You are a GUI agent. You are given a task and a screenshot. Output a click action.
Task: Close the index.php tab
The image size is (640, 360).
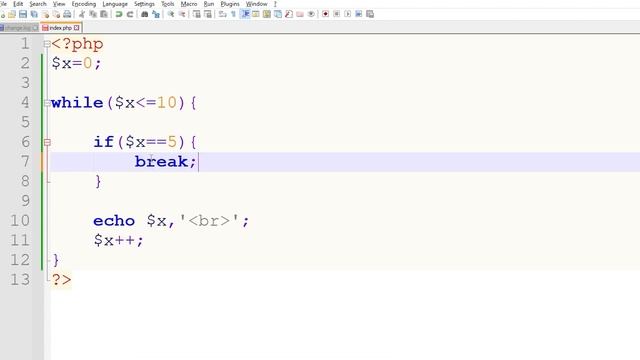click(77, 28)
